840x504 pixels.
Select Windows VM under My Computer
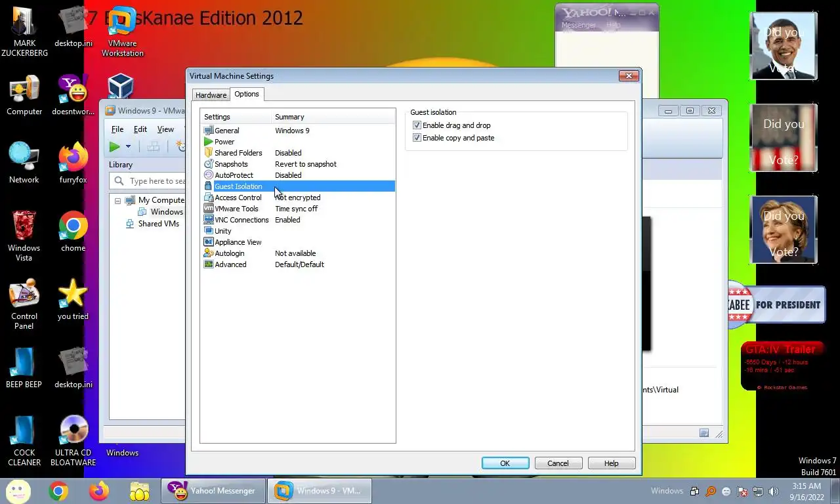(x=167, y=212)
